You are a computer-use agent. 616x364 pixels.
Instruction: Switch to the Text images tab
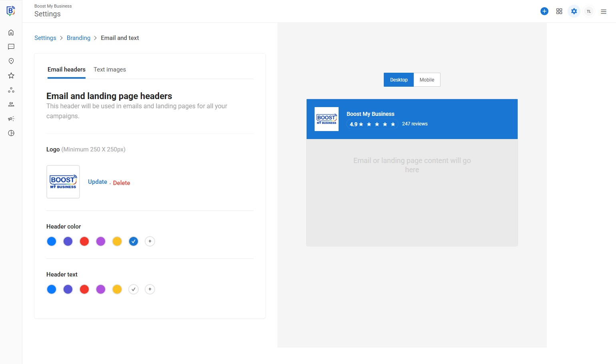(110, 70)
